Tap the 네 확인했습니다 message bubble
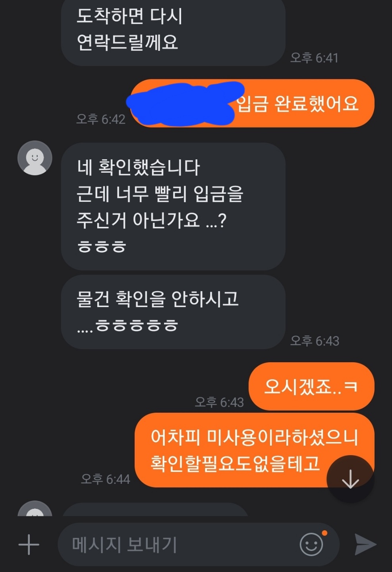 173,207
